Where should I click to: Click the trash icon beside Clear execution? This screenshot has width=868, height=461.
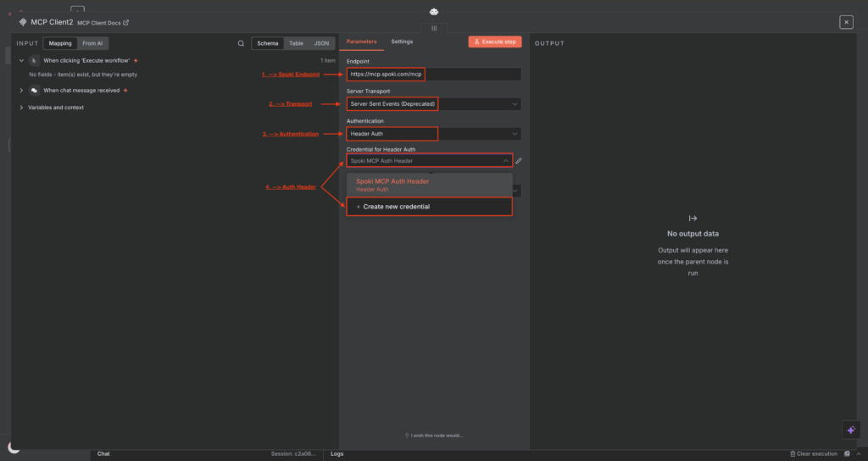point(793,454)
